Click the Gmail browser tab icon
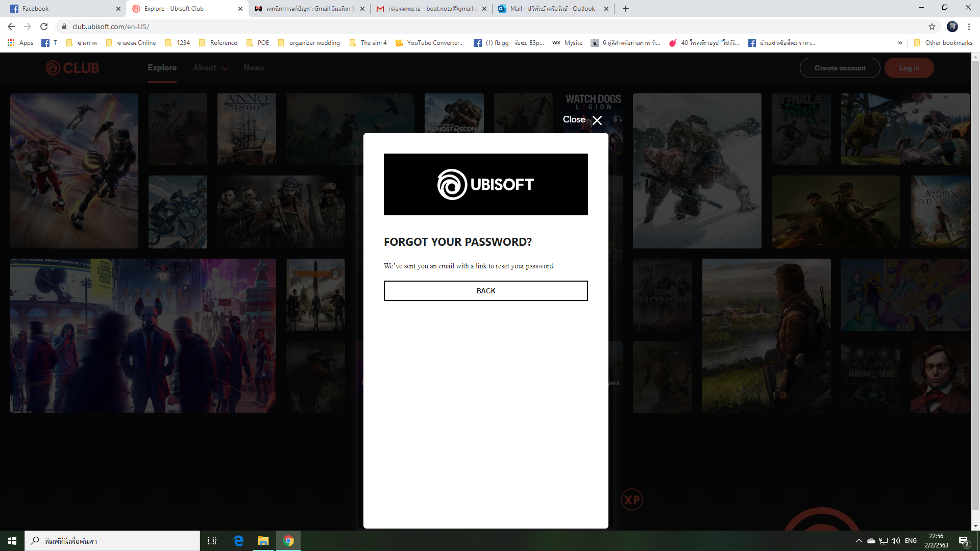Image resolution: width=980 pixels, height=551 pixels. 381,8
